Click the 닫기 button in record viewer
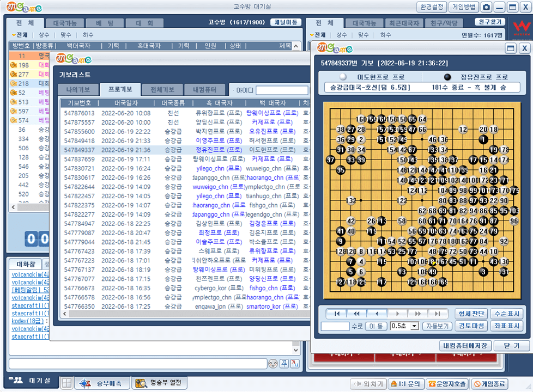Image resolution: width=533 pixels, height=392 pixels. [x=512, y=346]
